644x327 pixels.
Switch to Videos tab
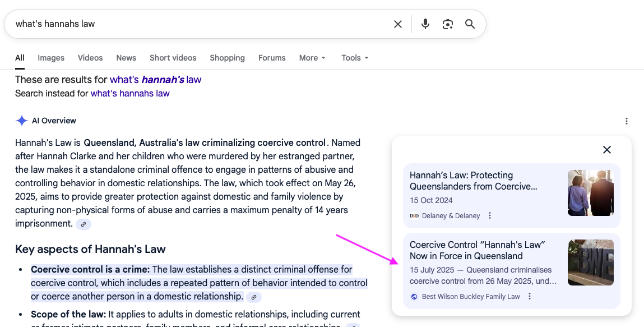90,58
